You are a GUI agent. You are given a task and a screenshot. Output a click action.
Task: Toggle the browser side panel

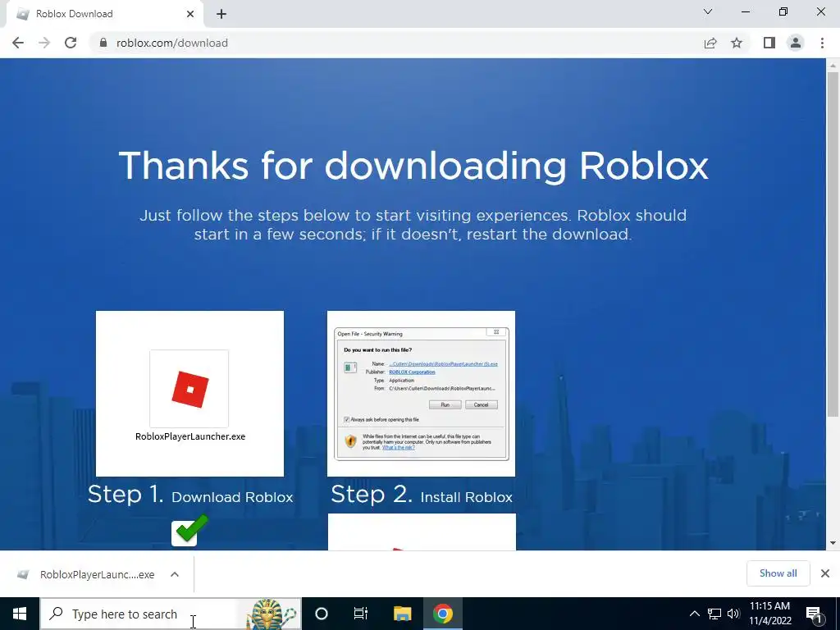[769, 43]
